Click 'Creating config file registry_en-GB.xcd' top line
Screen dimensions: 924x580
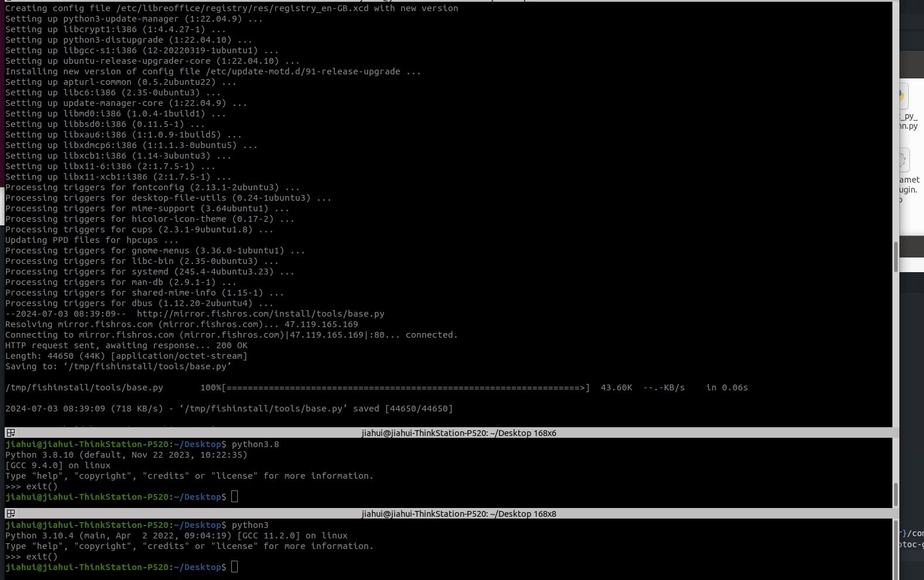(232, 8)
